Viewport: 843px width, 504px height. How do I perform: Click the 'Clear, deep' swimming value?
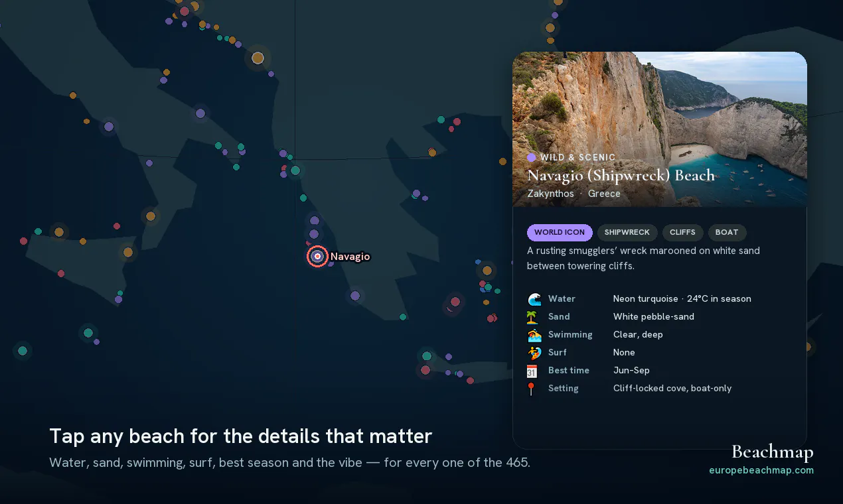638,335
